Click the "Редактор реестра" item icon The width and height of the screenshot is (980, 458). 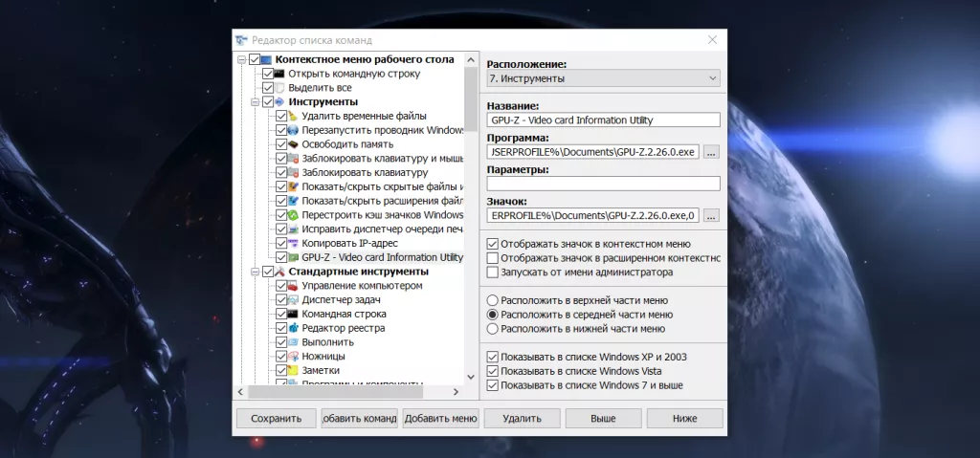click(294, 328)
